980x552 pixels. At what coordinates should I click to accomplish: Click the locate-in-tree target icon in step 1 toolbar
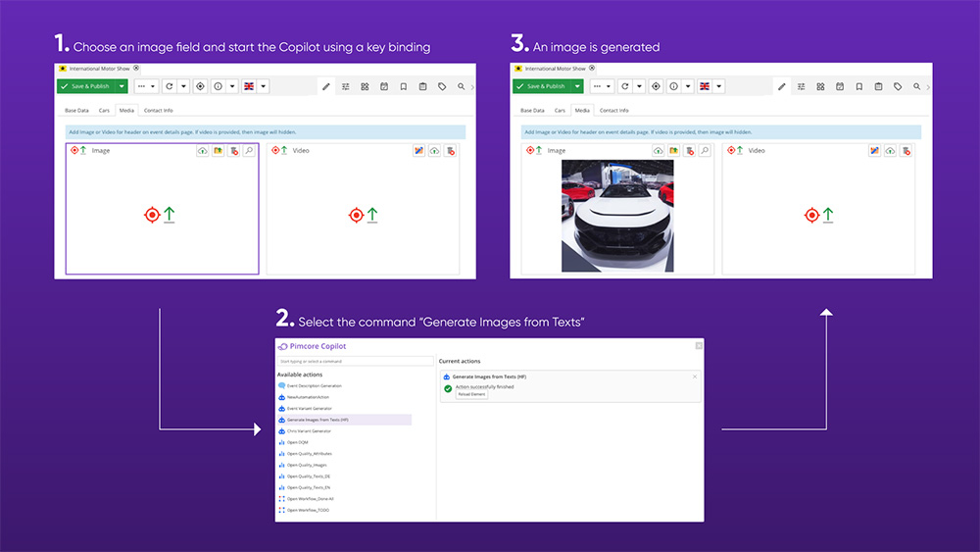(x=200, y=86)
